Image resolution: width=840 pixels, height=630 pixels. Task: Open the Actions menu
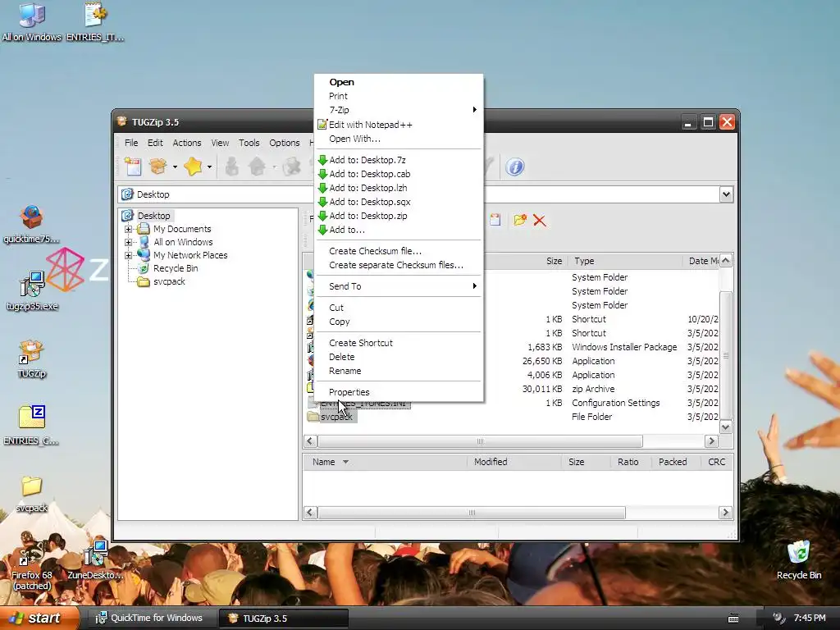(187, 143)
